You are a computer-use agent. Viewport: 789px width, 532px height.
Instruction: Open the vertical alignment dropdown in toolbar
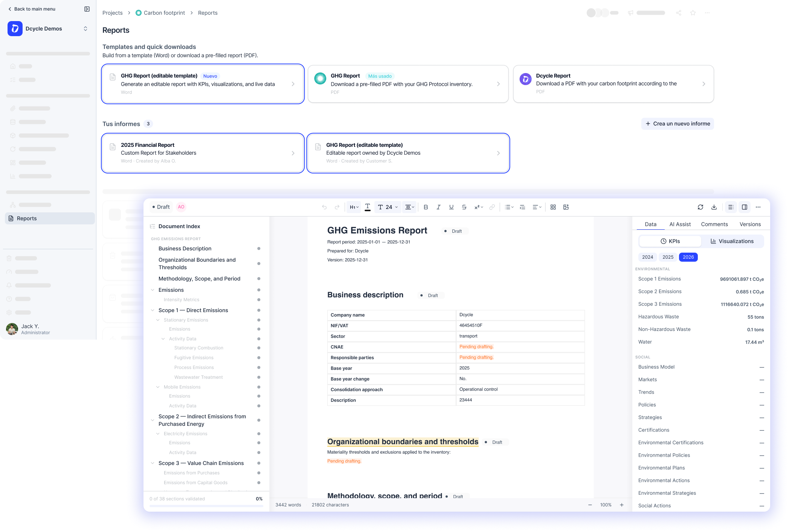point(409,207)
